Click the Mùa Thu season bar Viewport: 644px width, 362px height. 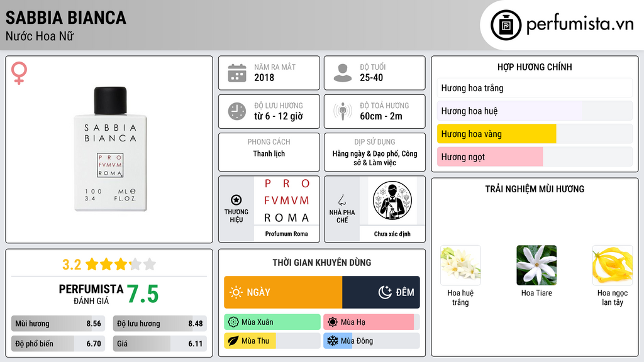[x=272, y=341]
